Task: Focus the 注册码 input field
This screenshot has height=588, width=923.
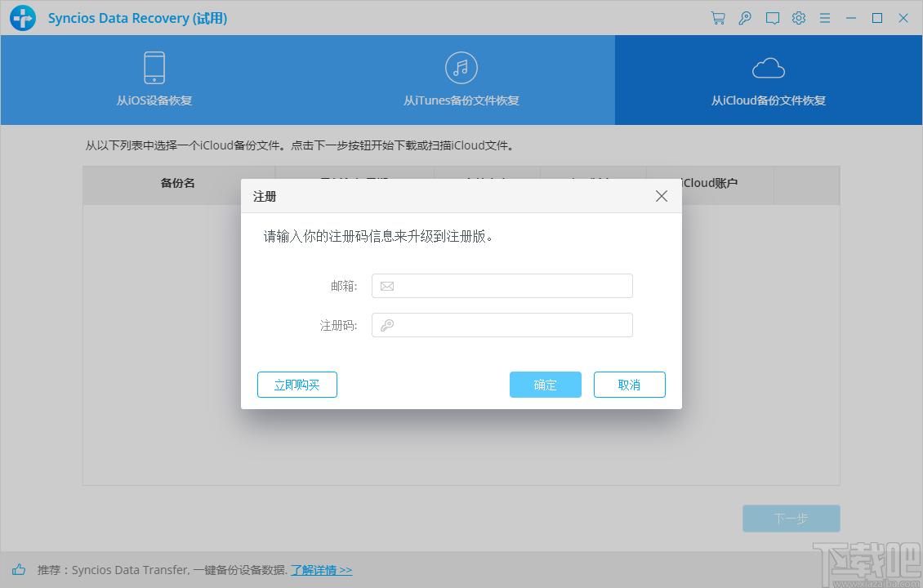Action: click(x=502, y=325)
